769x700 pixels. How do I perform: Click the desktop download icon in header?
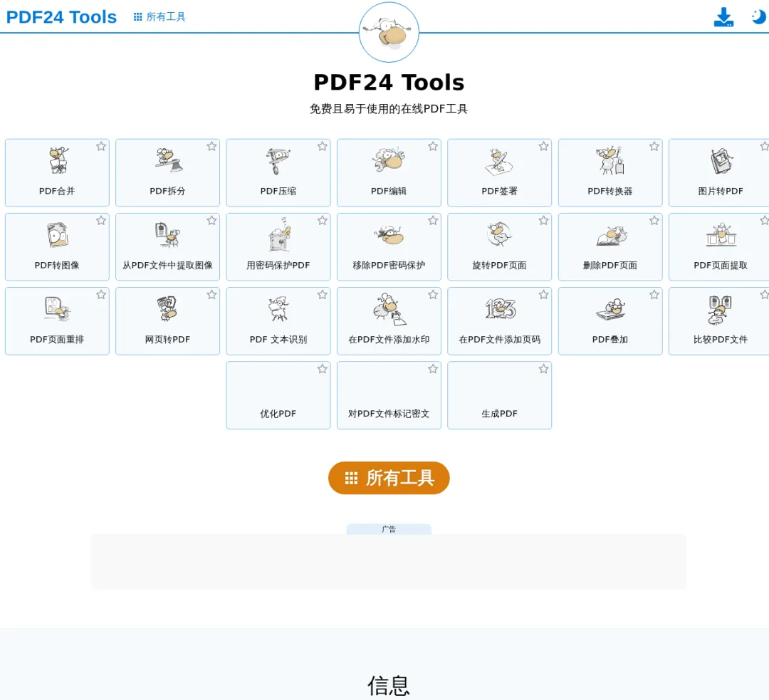[x=723, y=17]
